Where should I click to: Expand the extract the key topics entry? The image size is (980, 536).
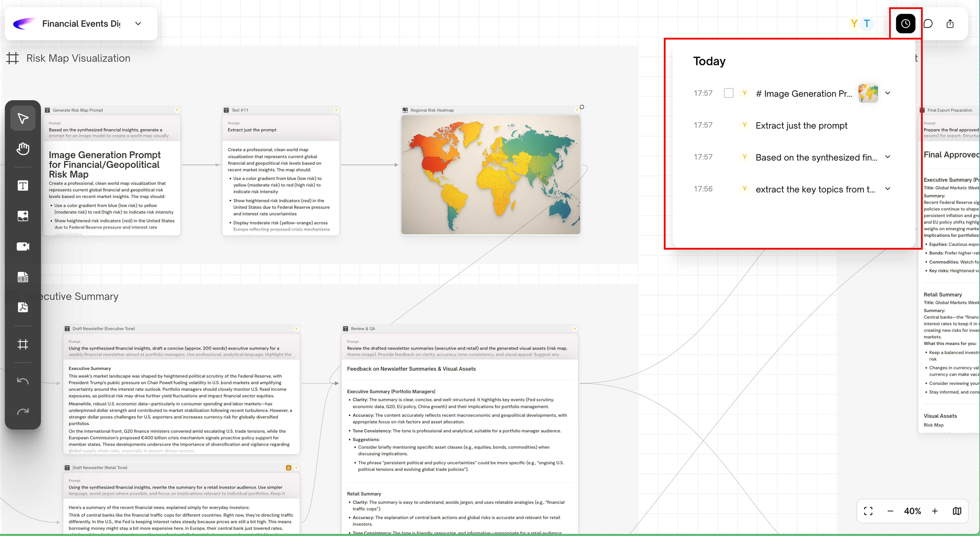tap(888, 189)
